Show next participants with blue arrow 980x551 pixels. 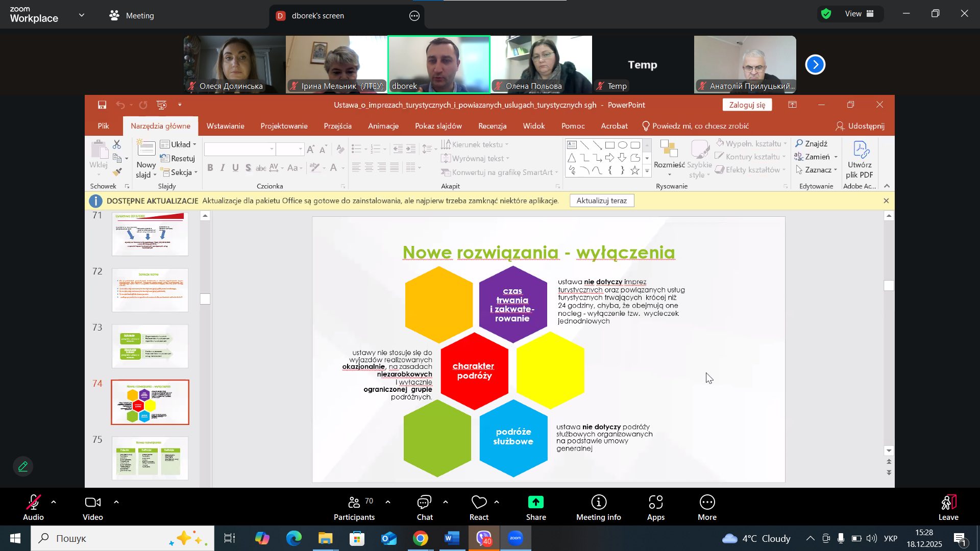[815, 65]
